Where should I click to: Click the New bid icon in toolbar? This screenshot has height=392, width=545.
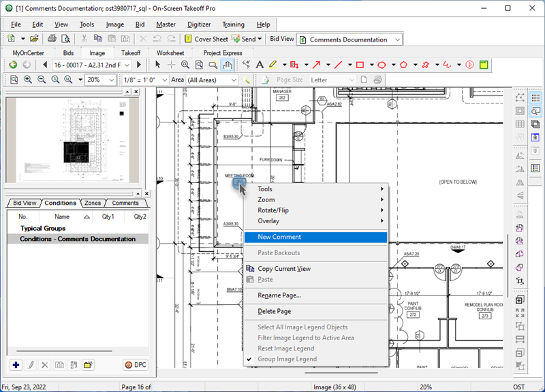(x=12, y=39)
